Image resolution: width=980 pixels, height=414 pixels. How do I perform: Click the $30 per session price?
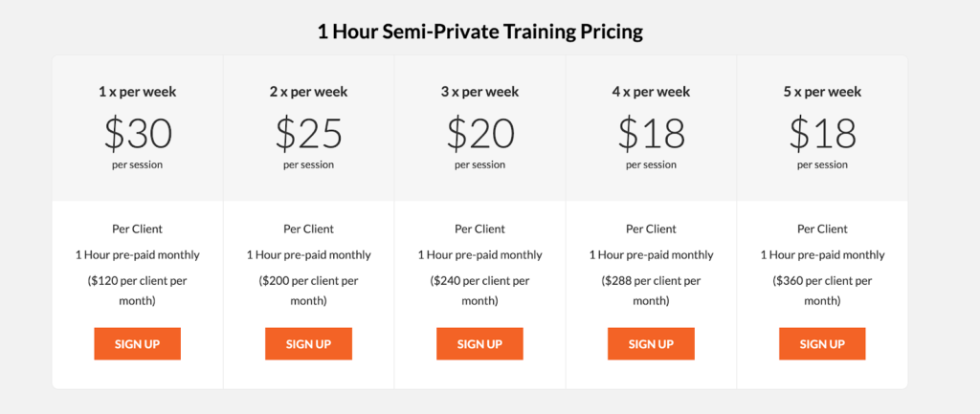(x=137, y=134)
